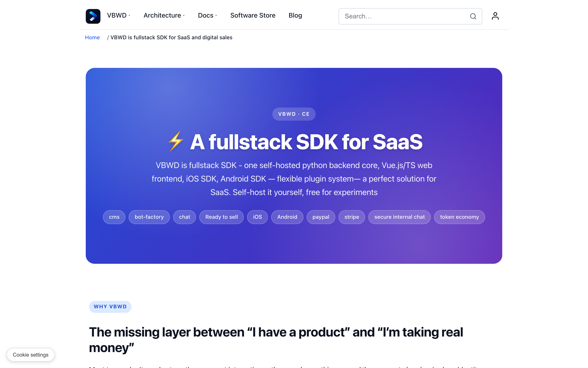The height and width of the screenshot is (368, 588).
Task: Click the VBWD logo icon
Action: tap(93, 16)
